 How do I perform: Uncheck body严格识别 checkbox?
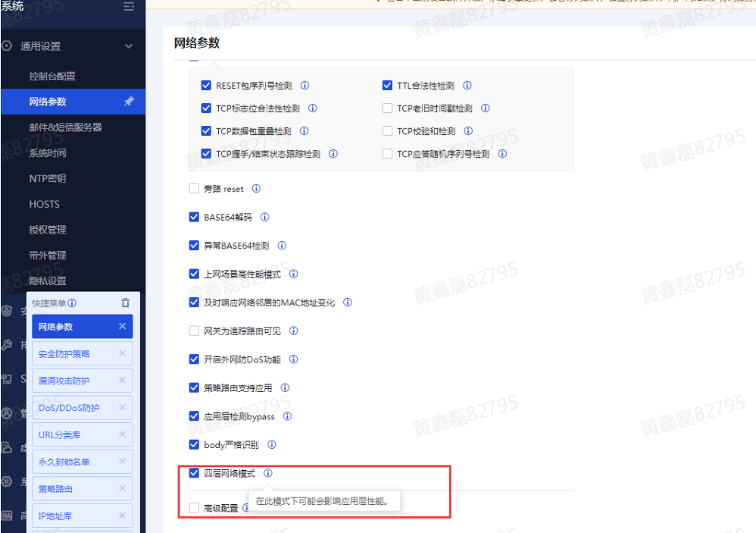tap(194, 445)
